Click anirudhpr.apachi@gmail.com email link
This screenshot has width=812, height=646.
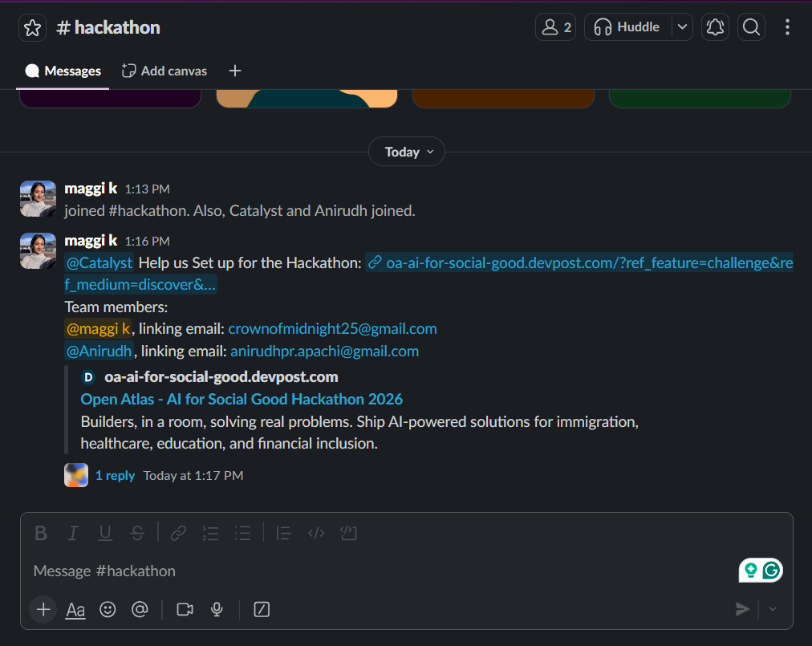325,351
